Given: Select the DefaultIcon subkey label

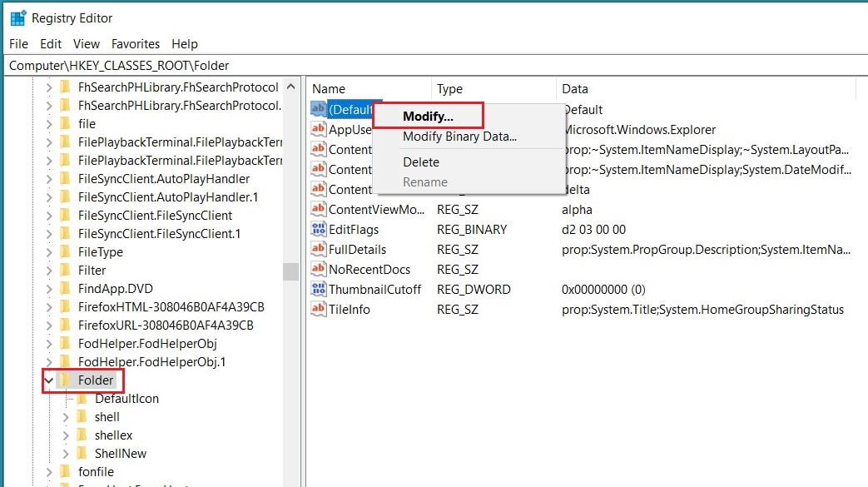Looking at the screenshot, I should [x=126, y=399].
